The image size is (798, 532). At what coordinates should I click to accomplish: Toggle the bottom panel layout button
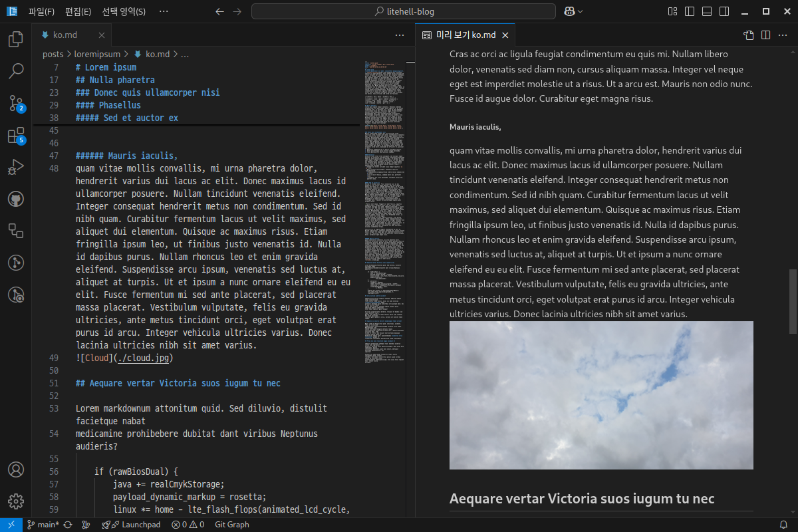(707, 11)
